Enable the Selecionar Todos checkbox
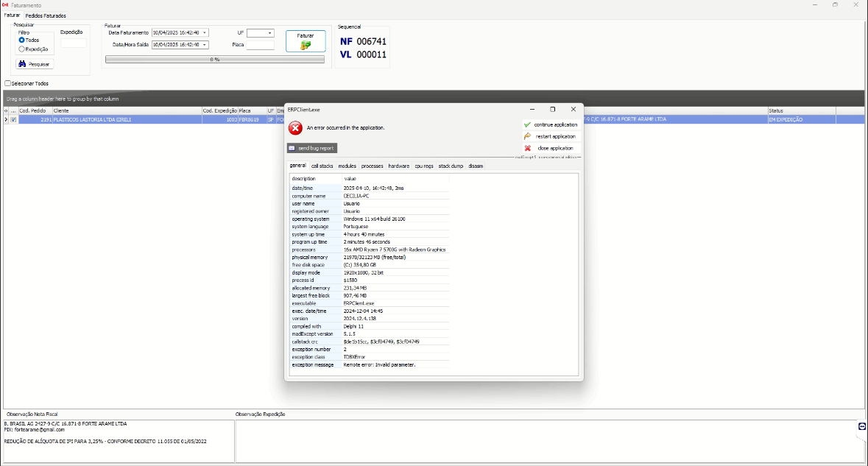 8,83
